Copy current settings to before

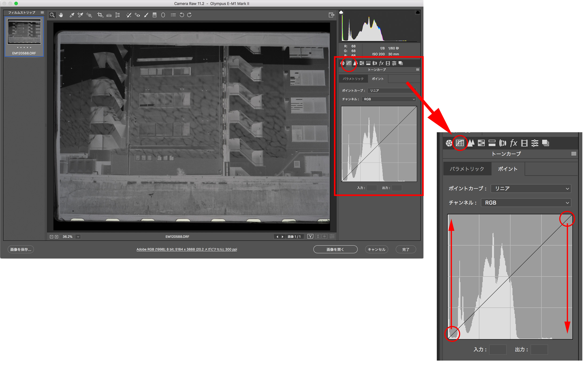pos(325,237)
